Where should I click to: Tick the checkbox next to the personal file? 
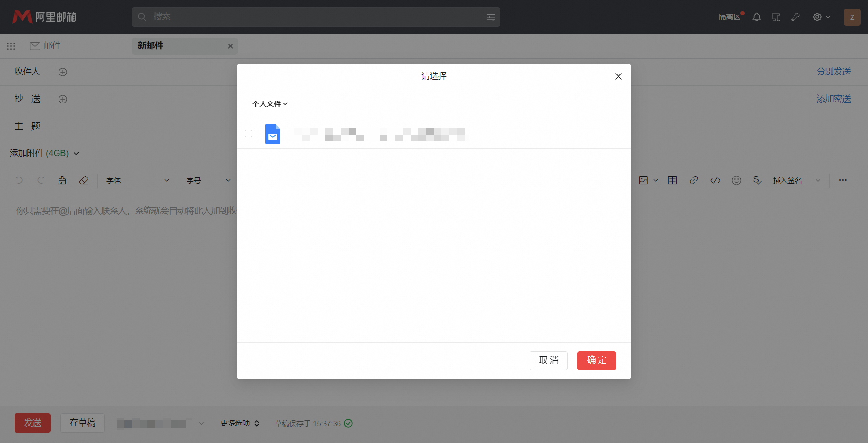click(x=249, y=133)
